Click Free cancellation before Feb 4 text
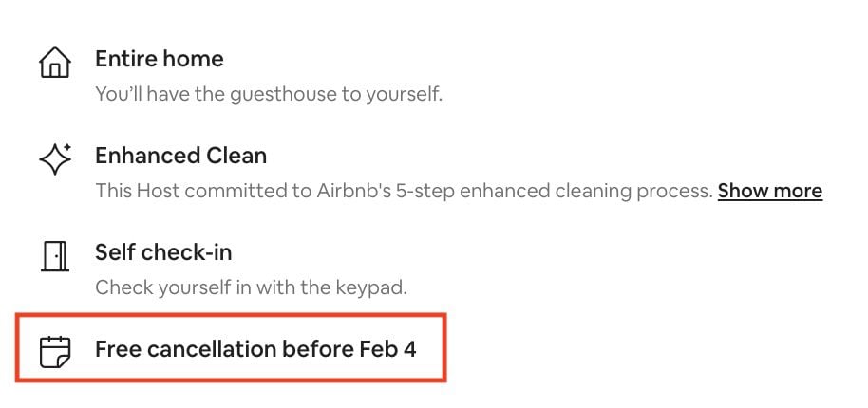Image resolution: width=868 pixels, height=408 pixels. pos(255,349)
